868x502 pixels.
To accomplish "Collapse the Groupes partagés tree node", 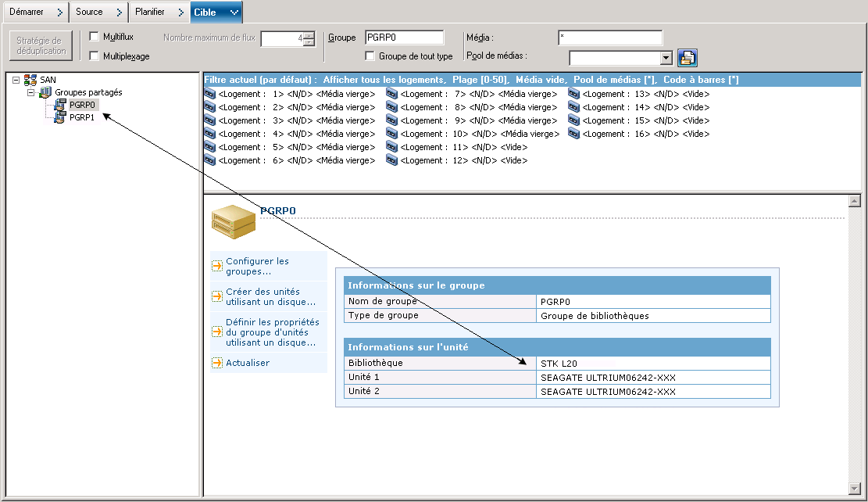I will (31, 92).
